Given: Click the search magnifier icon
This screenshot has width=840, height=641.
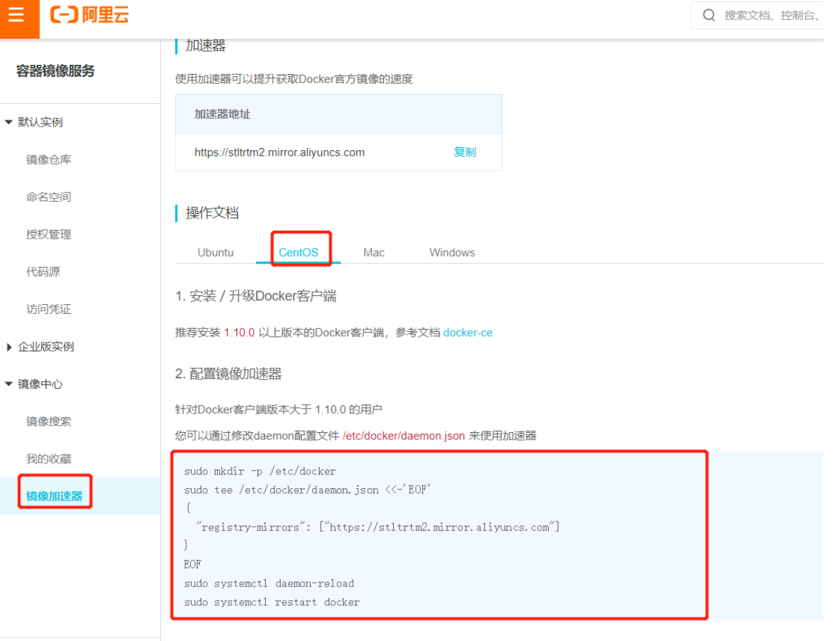Looking at the screenshot, I should 709,15.
